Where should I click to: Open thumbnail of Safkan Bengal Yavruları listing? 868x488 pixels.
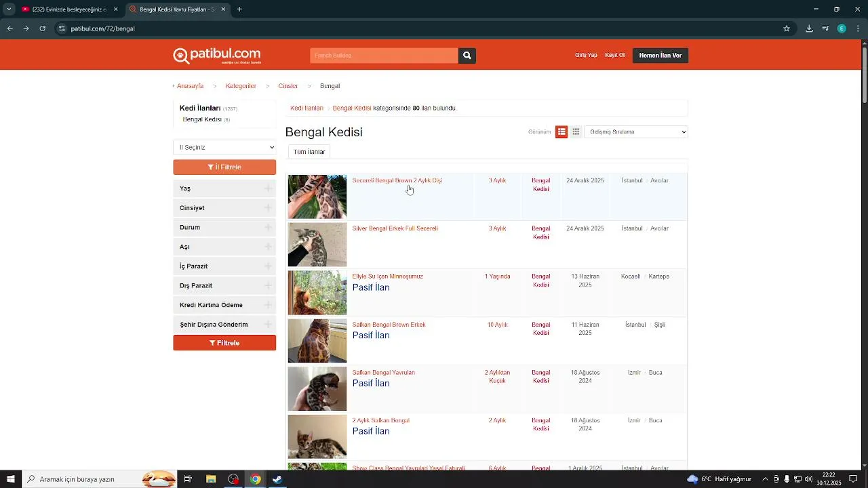click(x=317, y=389)
